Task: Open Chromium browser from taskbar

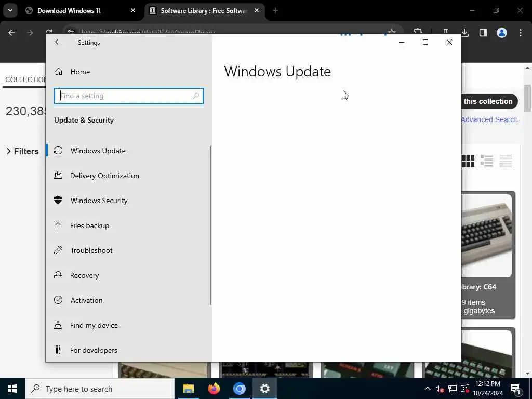Action: (239, 389)
